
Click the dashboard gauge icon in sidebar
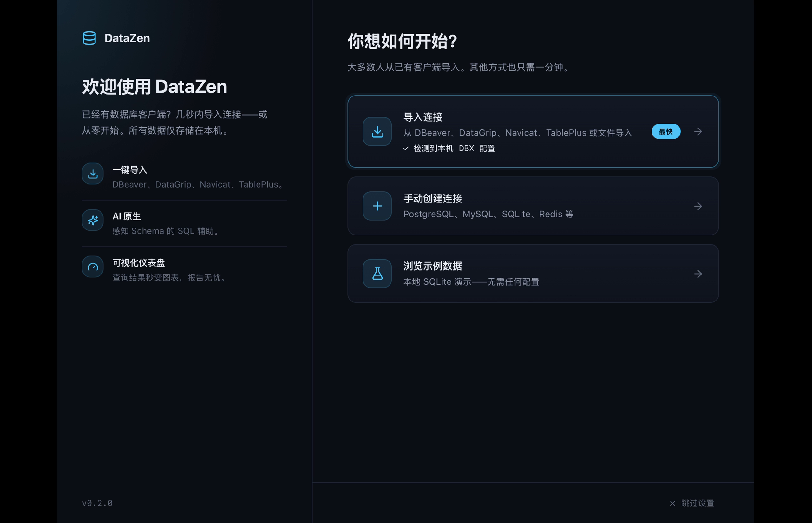(93, 267)
